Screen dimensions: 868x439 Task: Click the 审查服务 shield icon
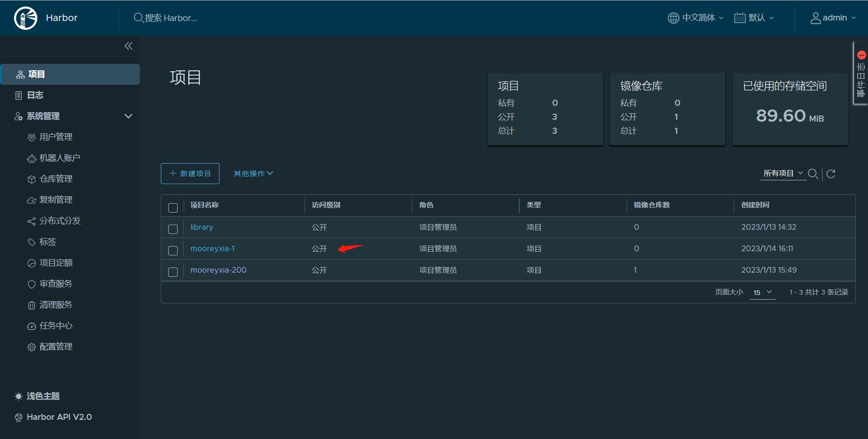pyautogui.click(x=32, y=284)
